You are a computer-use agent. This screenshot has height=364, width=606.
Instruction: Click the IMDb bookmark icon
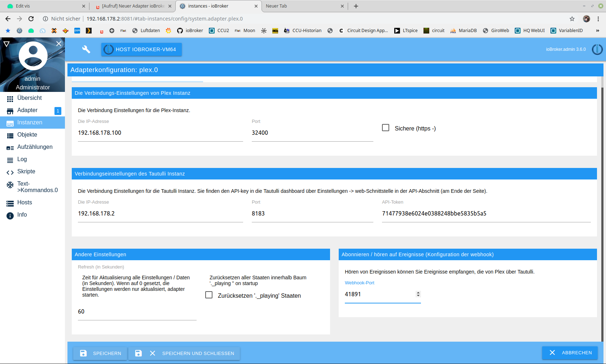pyautogui.click(x=275, y=31)
